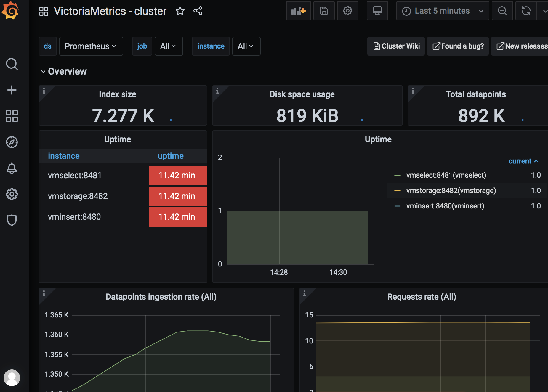This screenshot has height=392, width=548.
Task: Open the Create plus menu in sidebar
Action: click(12, 90)
